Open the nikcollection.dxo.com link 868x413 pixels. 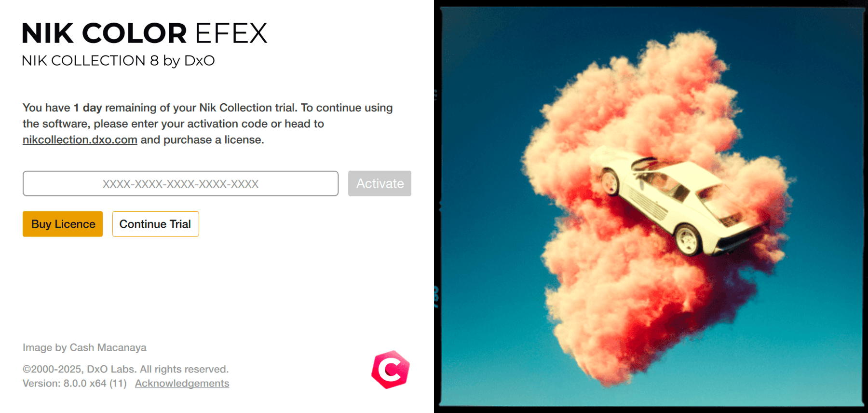click(x=80, y=140)
